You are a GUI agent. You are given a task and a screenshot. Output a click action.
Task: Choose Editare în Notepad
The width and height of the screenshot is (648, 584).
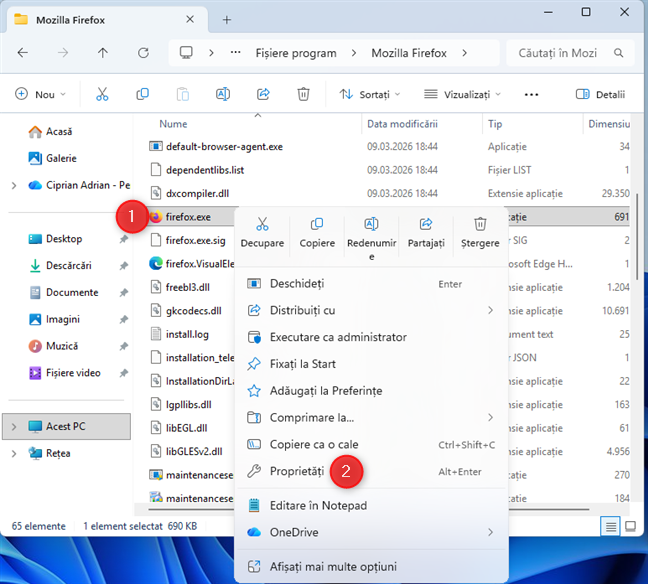coord(371,505)
